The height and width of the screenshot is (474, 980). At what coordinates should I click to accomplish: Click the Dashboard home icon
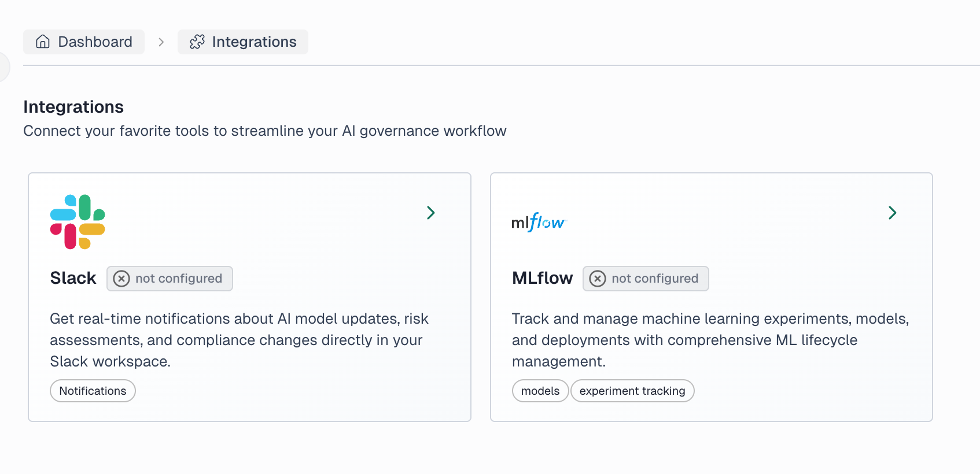tap(43, 42)
